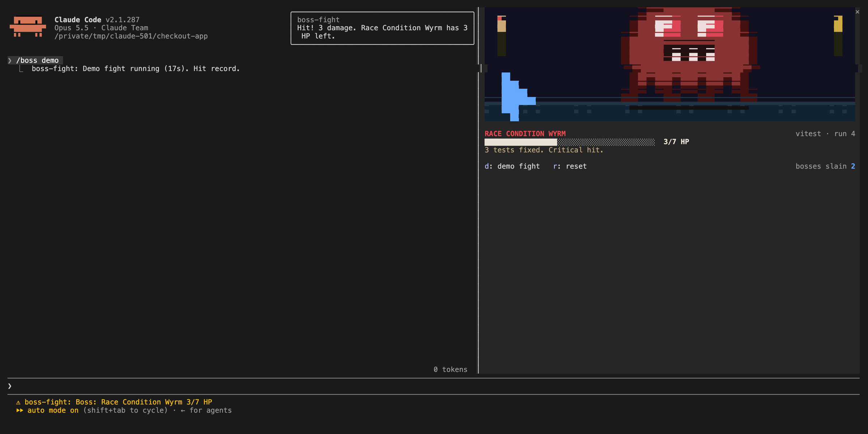Click the 'boss-fight: Boss: Race Condition Wyrm' status
The height and width of the screenshot is (434, 868).
pos(118,402)
